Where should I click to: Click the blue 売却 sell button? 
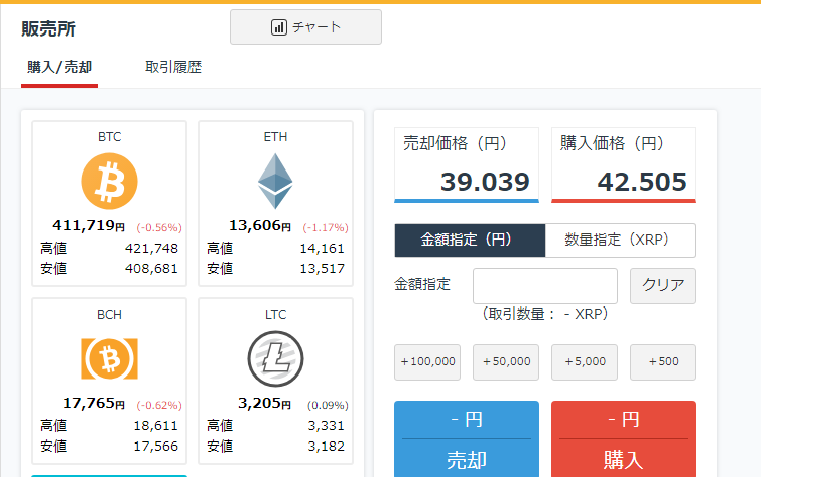(x=466, y=439)
